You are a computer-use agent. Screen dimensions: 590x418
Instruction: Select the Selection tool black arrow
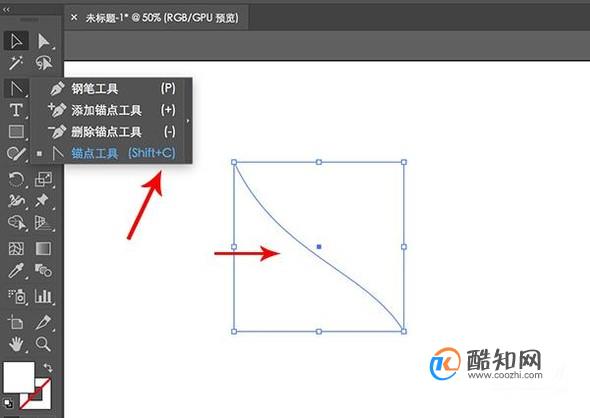pyautogui.click(x=16, y=41)
